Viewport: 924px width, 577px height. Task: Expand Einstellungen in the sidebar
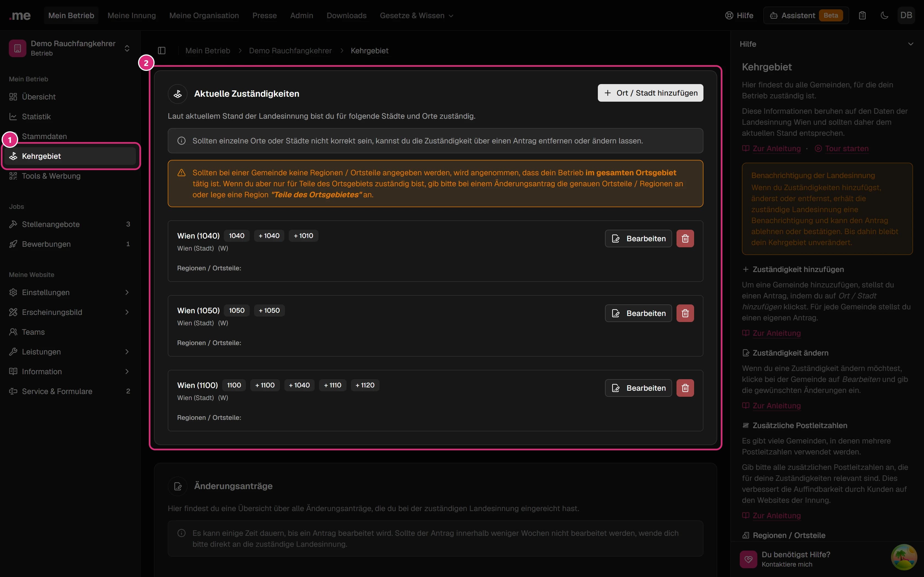pos(70,292)
